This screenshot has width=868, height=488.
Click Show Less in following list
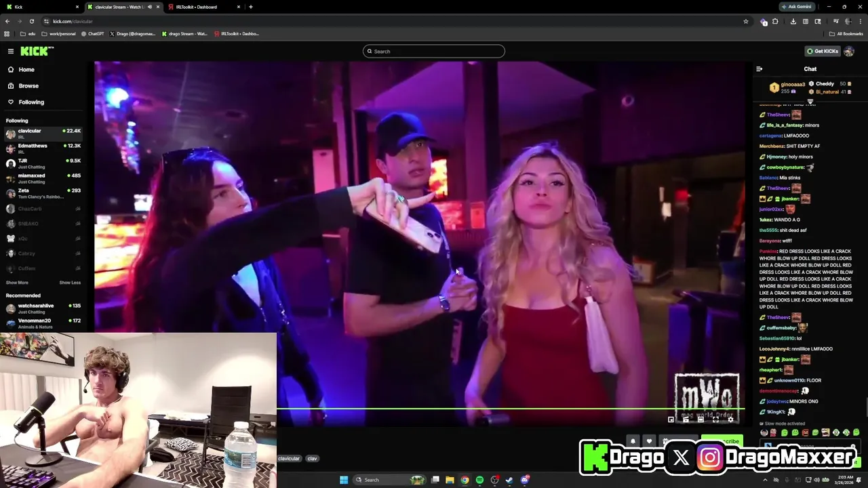[x=70, y=283]
